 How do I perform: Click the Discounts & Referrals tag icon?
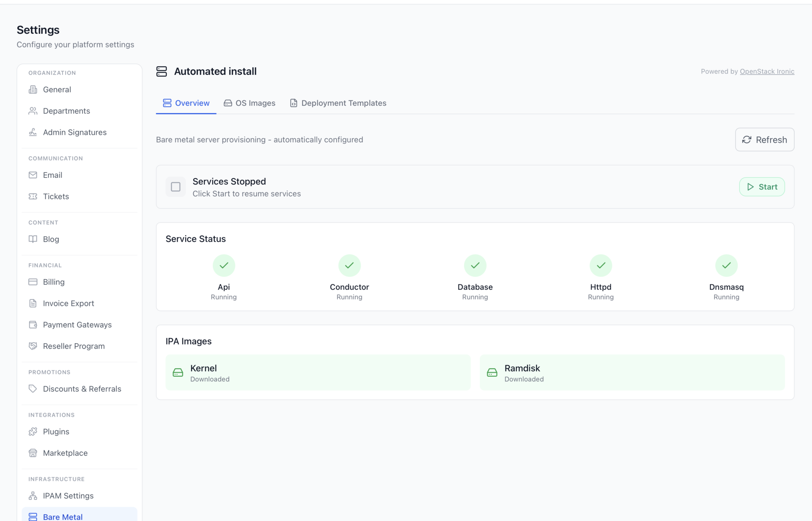click(x=33, y=389)
